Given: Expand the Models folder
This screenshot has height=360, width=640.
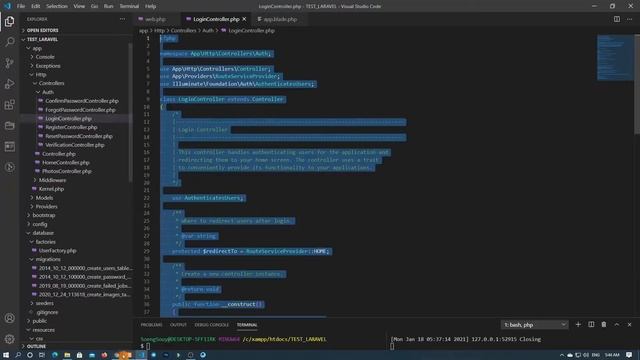Looking at the screenshot, I should coord(44,198).
